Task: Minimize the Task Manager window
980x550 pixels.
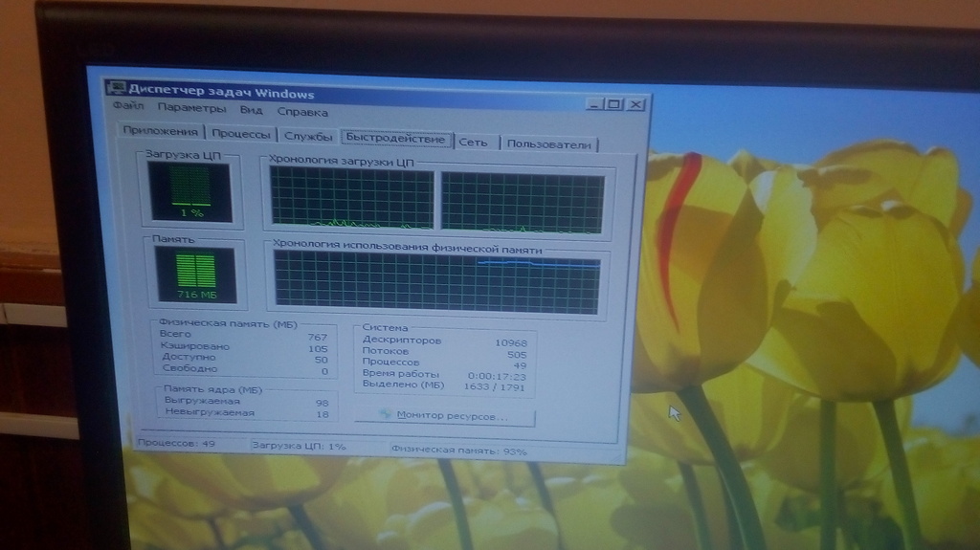Action: (x=595, y=103)
